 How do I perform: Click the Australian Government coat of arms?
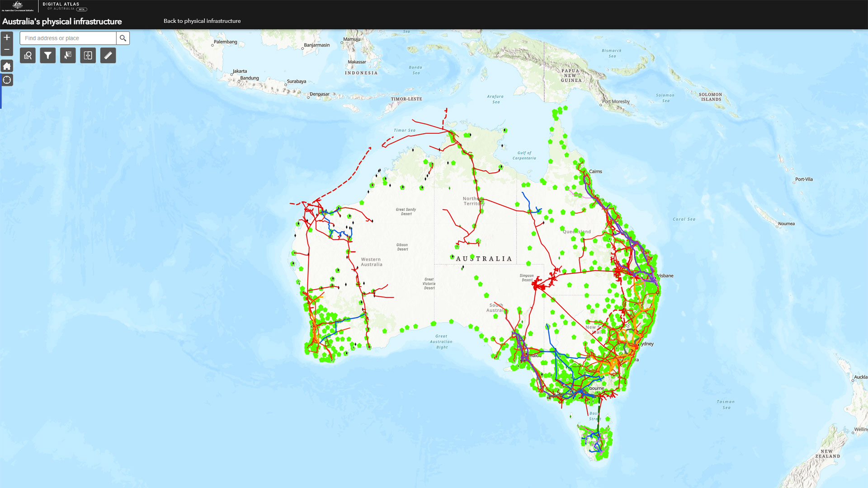[x=18, y=6]
